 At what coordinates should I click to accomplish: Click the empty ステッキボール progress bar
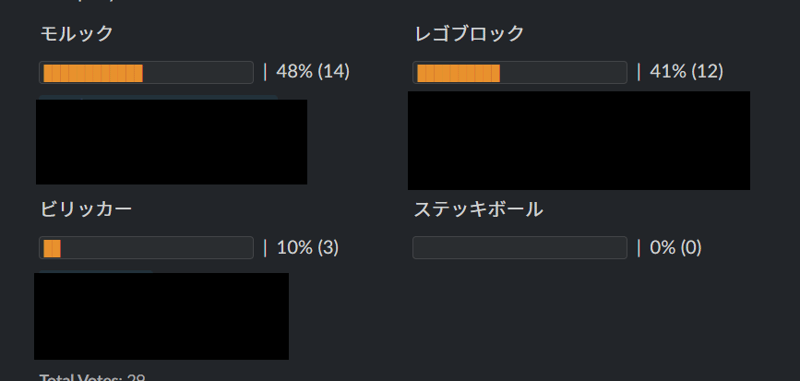(519, 248)
